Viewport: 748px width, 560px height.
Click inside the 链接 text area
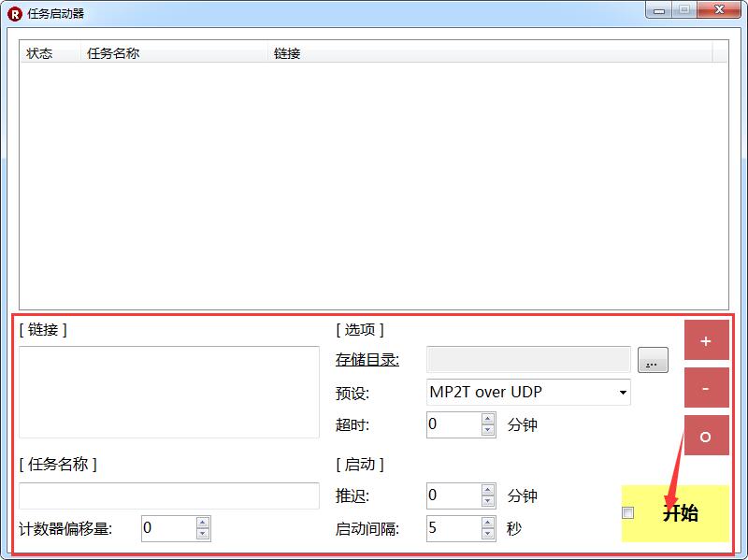pyautogui.click(x=169, y=392)
